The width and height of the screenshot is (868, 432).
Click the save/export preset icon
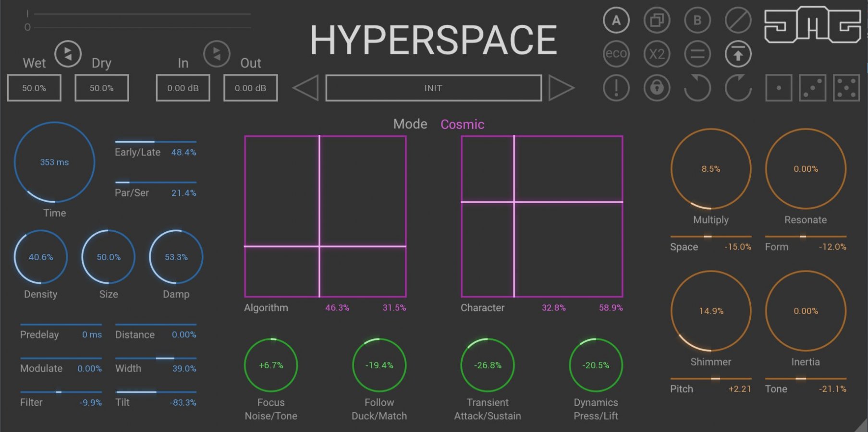click(x=738, y=54)
